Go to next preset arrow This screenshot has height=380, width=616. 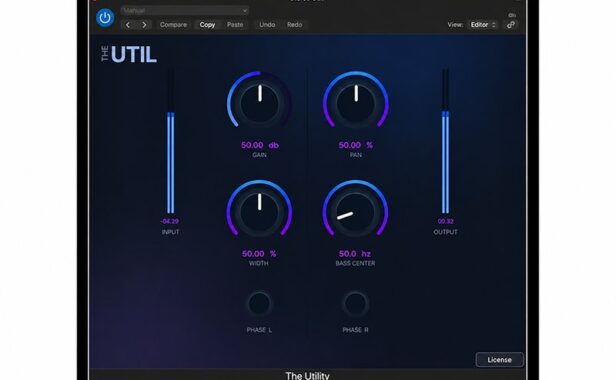coord(144,25)
